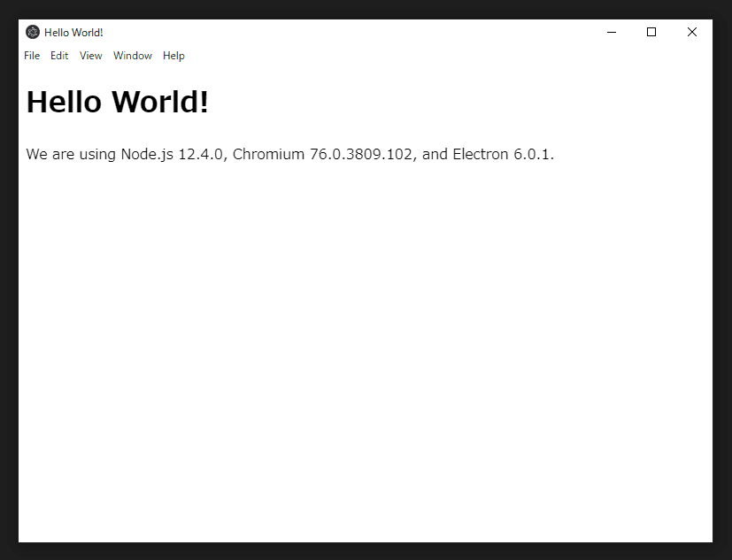Click the Node.js version number 12.4.0
Screen dimensions: 732x560
201,154
